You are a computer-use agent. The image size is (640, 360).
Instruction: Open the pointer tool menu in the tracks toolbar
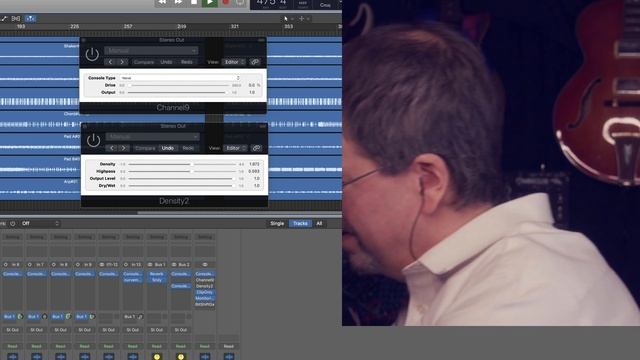(288, 18)
